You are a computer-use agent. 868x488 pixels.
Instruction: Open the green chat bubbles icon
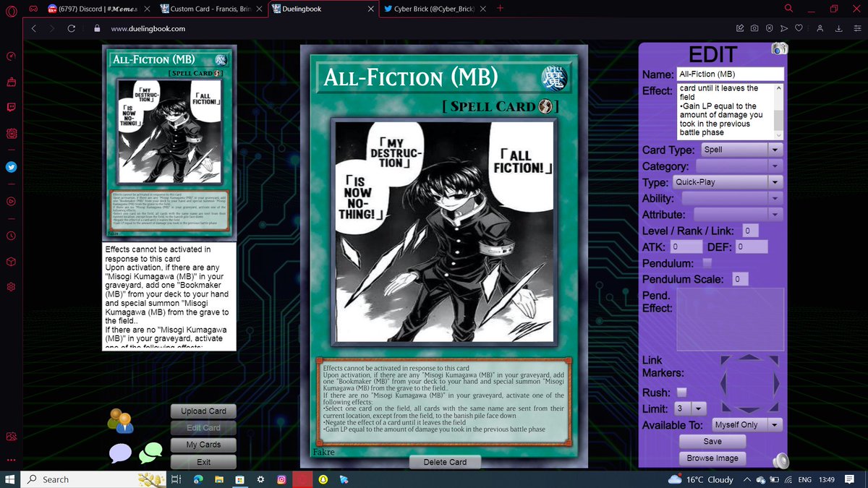[x=150, y=453]
